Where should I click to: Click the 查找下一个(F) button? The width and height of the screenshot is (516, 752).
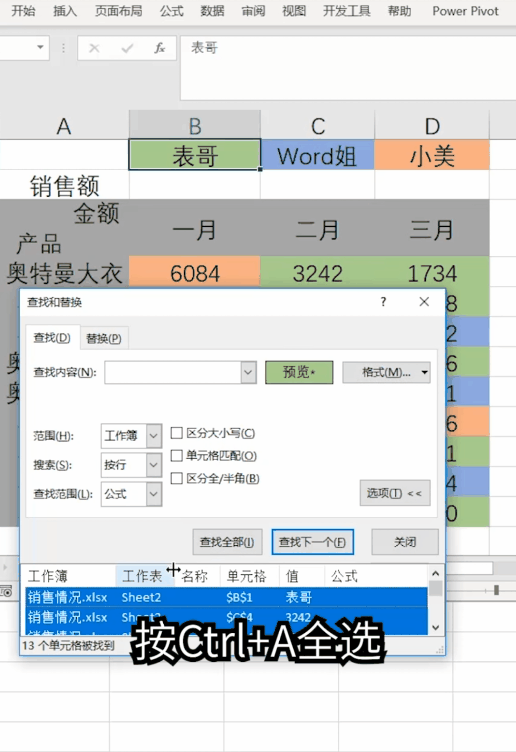[x=313, y=542]
